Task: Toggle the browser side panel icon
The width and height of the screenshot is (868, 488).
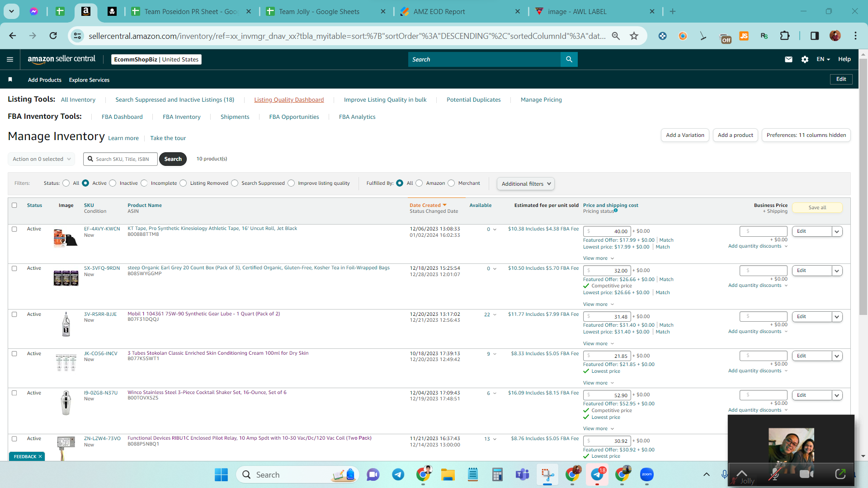Action: [x=815, y=36]
